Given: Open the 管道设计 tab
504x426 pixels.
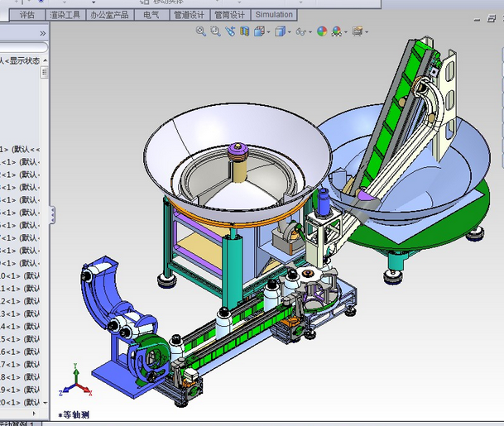Looking at the screenshot, I should coord(190,15).
